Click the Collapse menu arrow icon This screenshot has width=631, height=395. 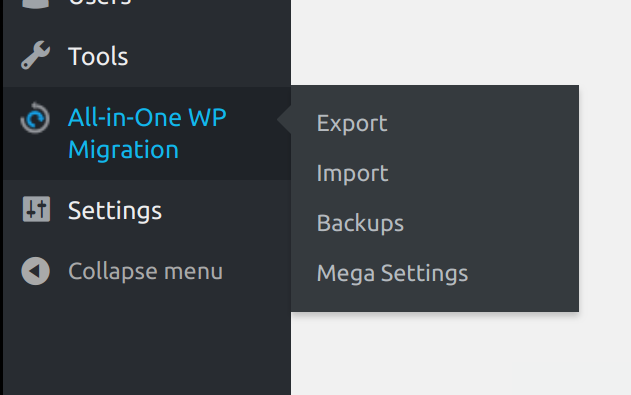pos(35,271)
